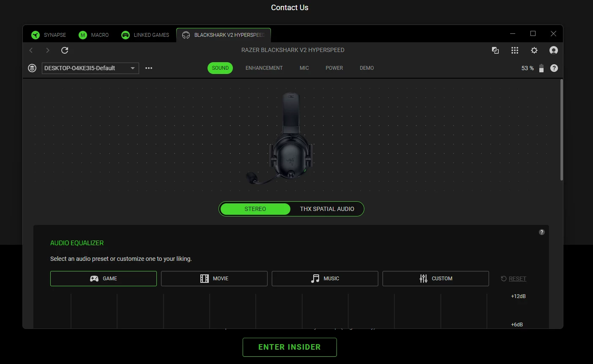Click the profile layers icon

32,68
